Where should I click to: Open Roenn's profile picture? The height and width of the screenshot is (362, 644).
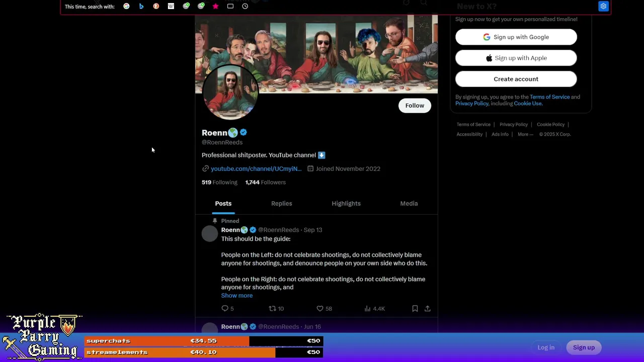click(231, 92)
